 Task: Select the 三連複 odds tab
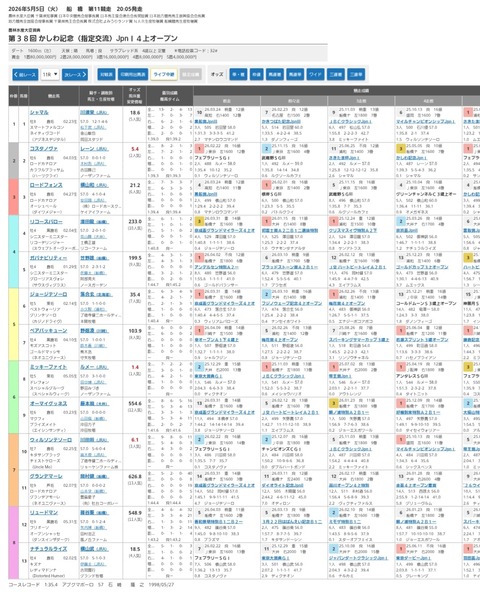click(x=336, y=74)
